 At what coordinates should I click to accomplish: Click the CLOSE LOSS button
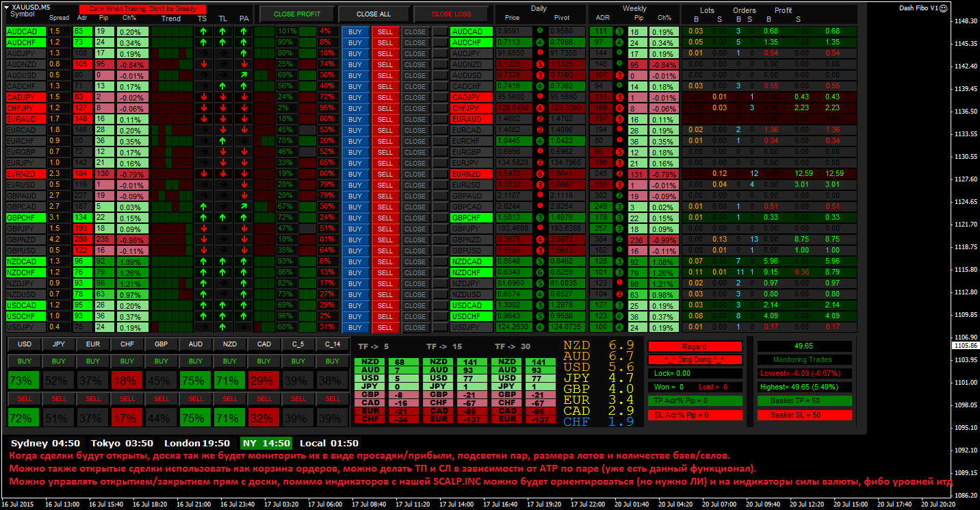tap(451, 14)
